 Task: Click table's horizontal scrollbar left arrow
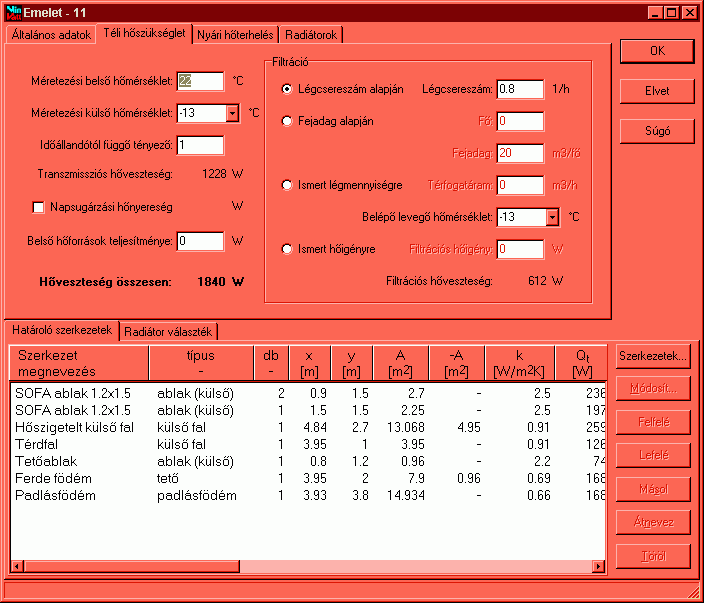[17, 566]
